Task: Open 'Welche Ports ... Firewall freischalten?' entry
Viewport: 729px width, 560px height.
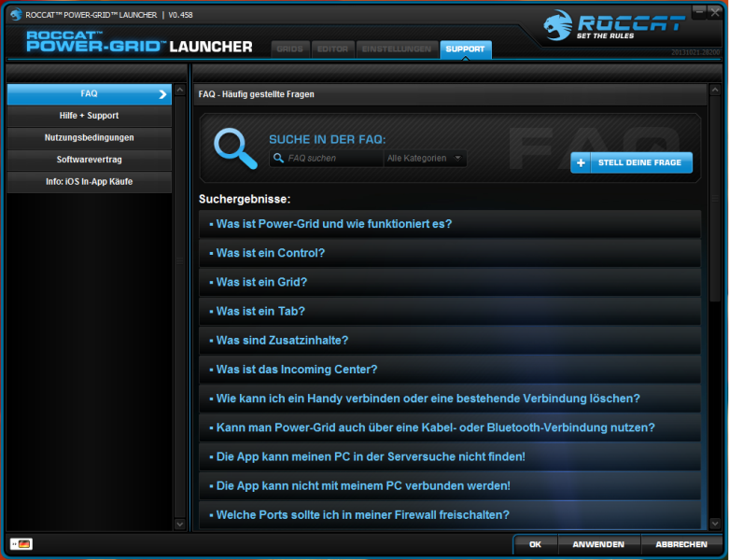Action: [x=450, y=515]
